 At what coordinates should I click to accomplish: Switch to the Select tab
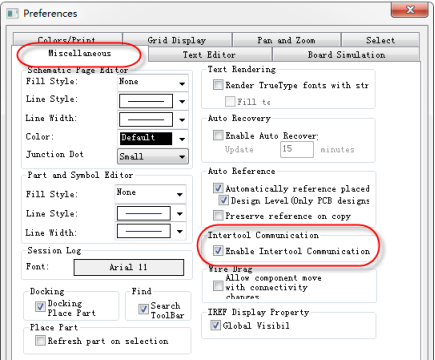tap(380, 40)
